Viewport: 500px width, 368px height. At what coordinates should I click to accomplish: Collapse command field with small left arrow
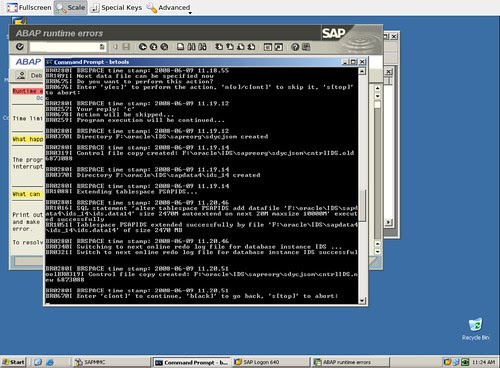click(115, 47)
